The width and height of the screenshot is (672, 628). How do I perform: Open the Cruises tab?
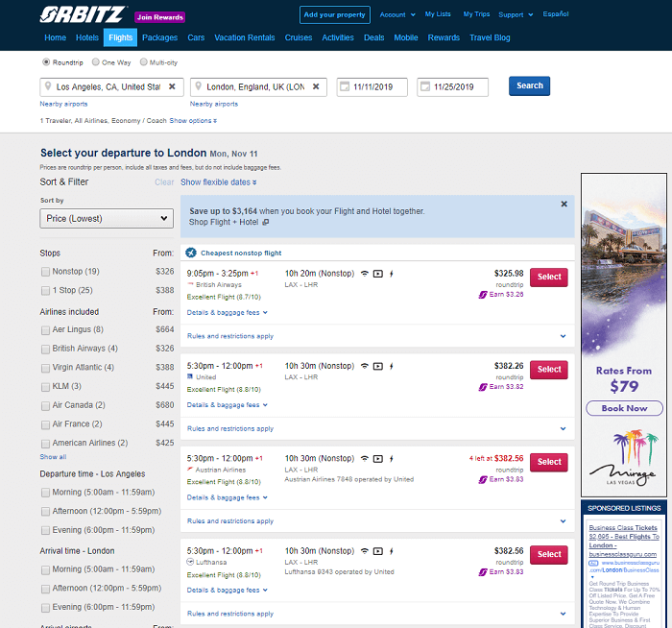pyautogui.click(x=299, y=37)
